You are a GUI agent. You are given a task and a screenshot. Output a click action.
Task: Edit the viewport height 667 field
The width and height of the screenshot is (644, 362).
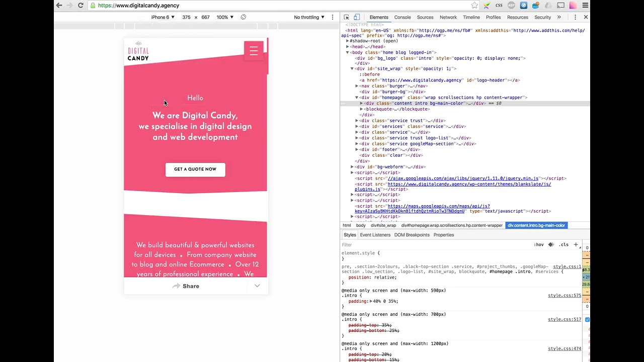click(205, 17)
